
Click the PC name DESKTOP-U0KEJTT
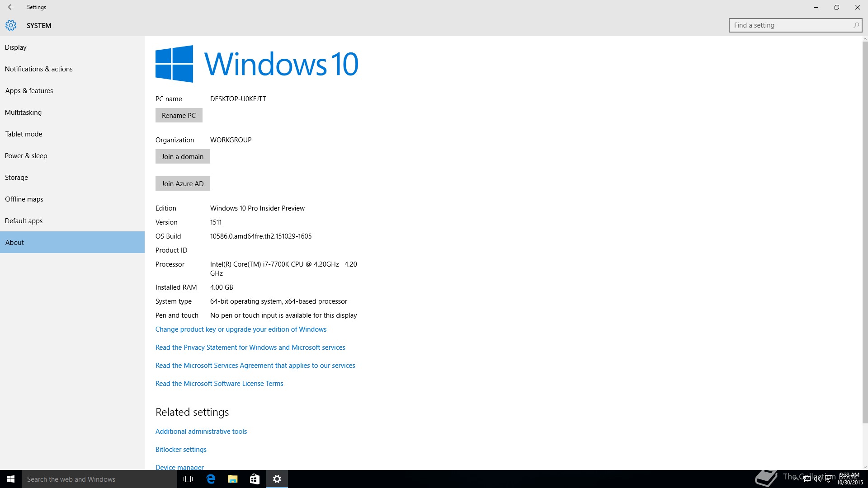pos(238,99)
